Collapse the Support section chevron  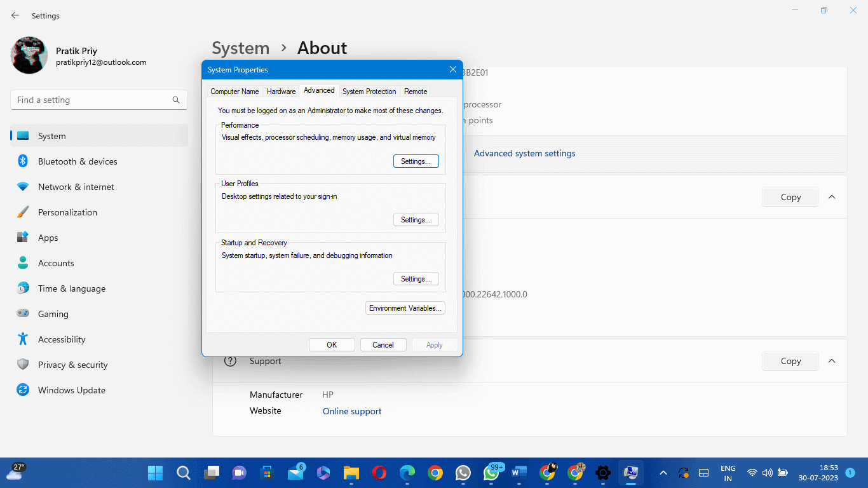pos(832,361)
